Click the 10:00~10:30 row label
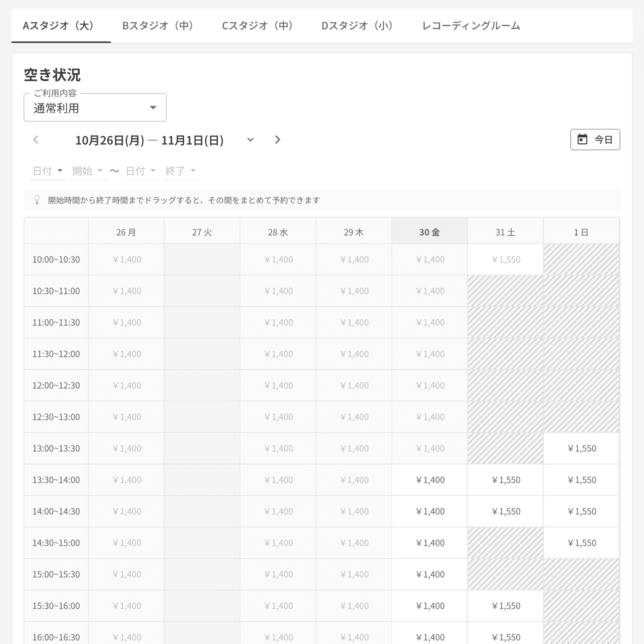 pos(56,260)
